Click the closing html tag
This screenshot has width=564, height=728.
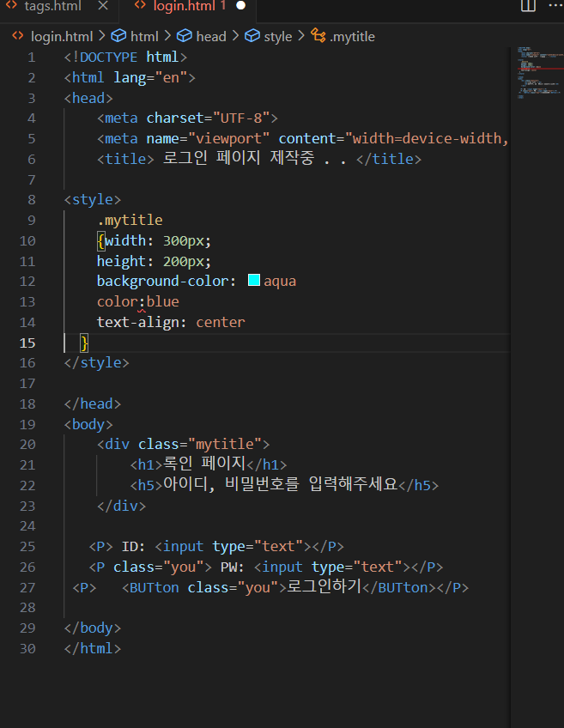93,649
